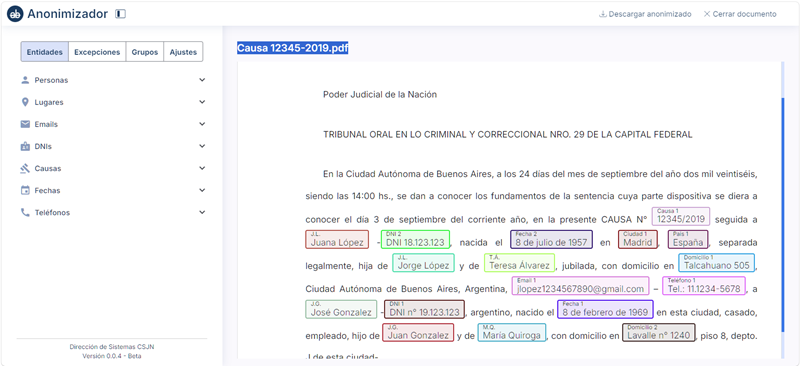Open the Ajustes tab
The height and width of the screenshot is (366, 800).
(183, 52)
